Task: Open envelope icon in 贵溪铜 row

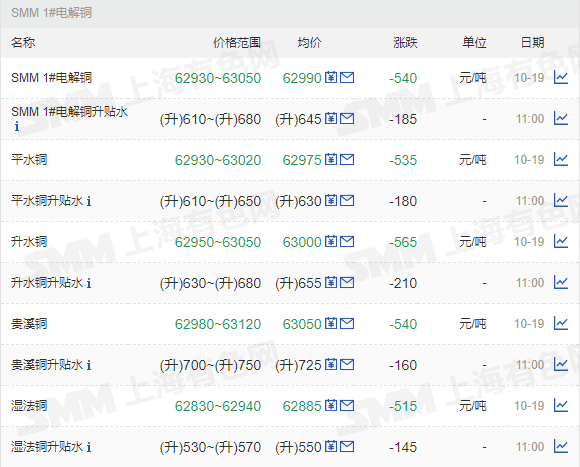Action: [347, 324]
